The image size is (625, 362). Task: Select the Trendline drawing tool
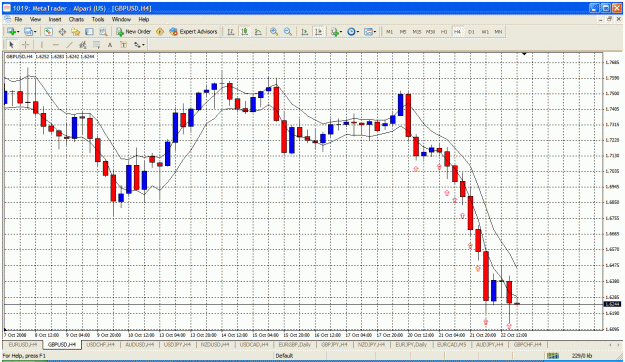click(x=69, y=45)
